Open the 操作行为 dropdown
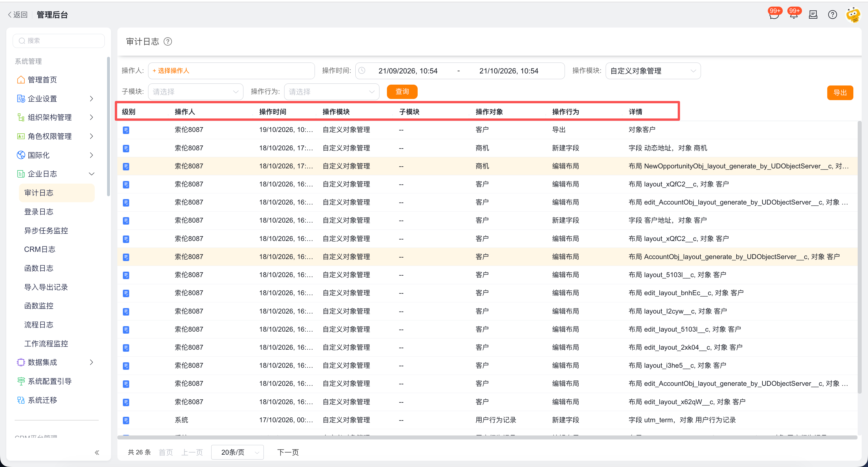 [332, 92]
